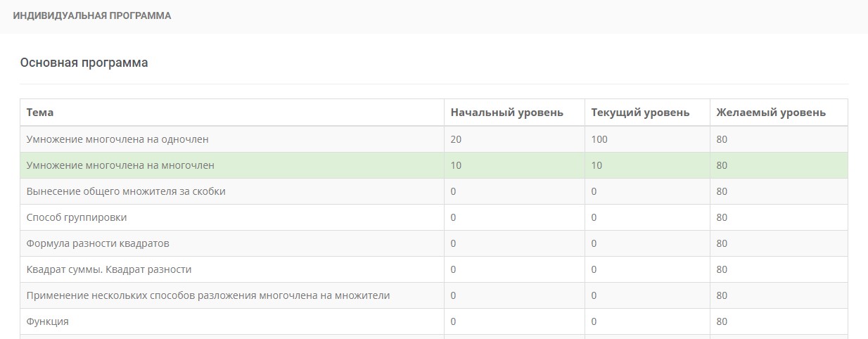Click the initial level value 20
The height and width of the screenshot is (339, 868).
456,139
